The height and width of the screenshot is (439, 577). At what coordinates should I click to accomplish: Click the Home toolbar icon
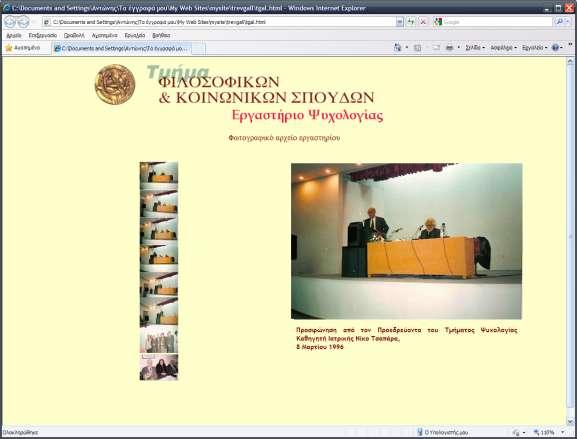(x=397, y=47)
